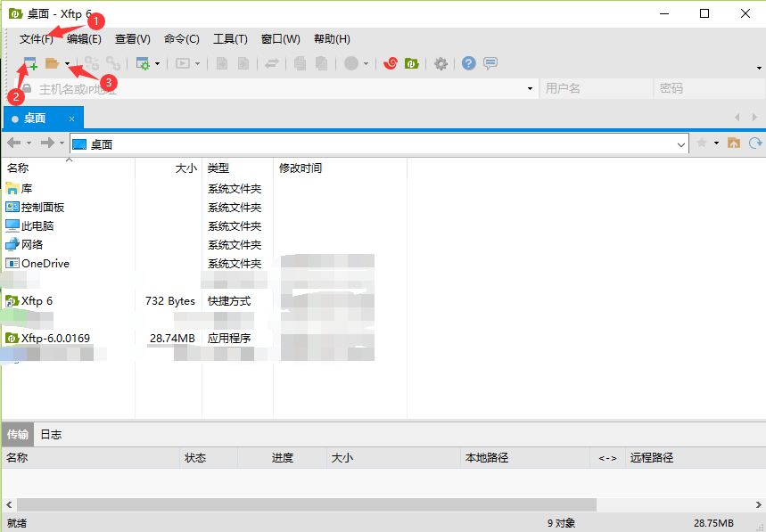Click the grey globe icon in the toolbar
The image size is (766, 532).
coord(351,63)
